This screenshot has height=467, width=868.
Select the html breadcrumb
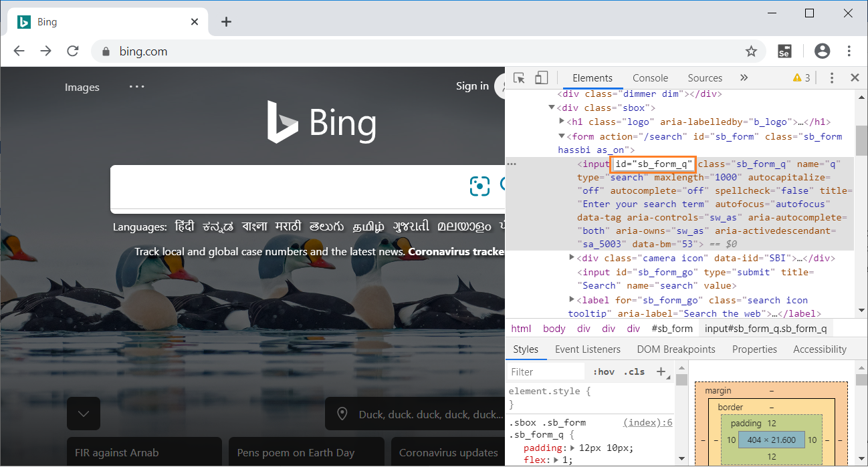tap(521, 329)
